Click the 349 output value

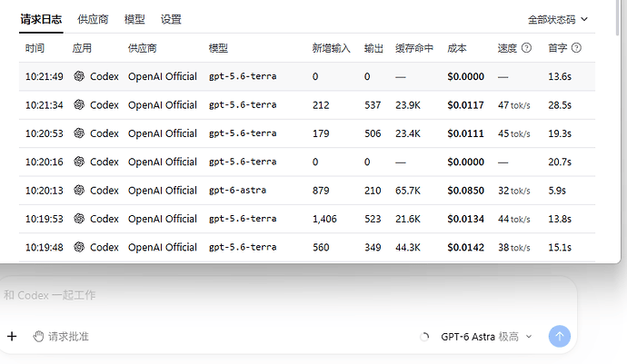pos(373,247)
